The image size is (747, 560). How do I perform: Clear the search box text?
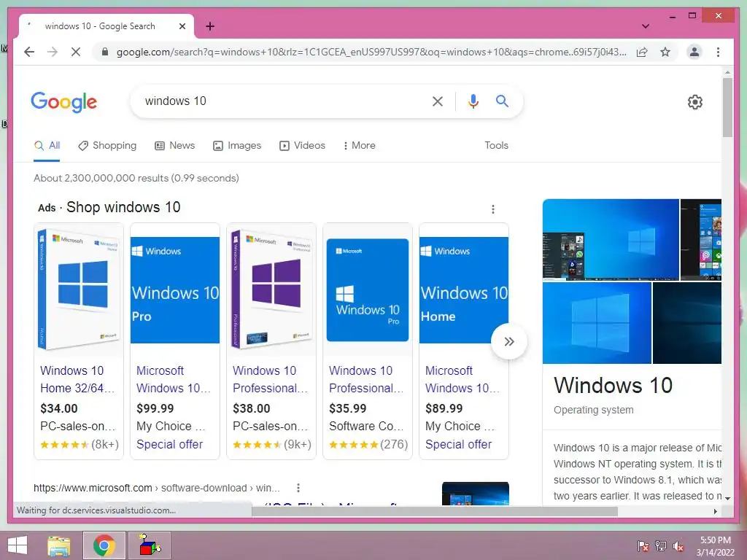[x=438, y=101]
